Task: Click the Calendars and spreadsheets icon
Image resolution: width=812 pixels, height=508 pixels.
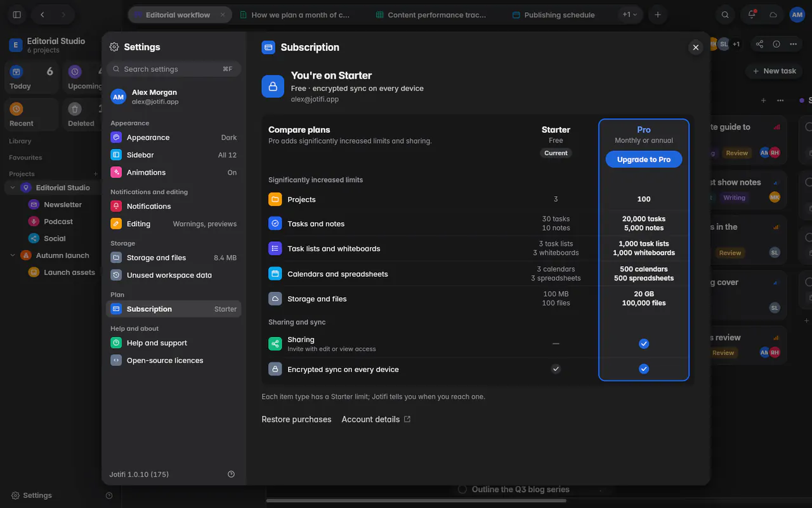Action: click(275, 274)
